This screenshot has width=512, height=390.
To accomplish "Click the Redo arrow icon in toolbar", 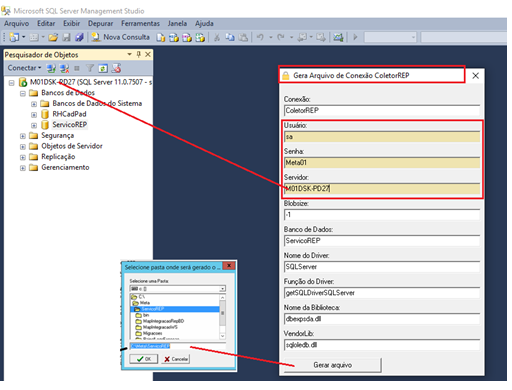I will [x=281, y=37].
